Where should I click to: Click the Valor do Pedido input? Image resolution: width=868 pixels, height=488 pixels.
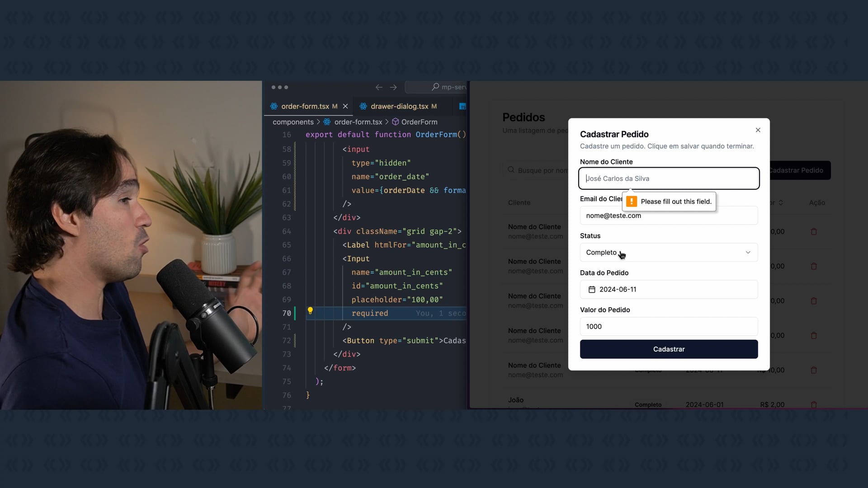(668, 327)
